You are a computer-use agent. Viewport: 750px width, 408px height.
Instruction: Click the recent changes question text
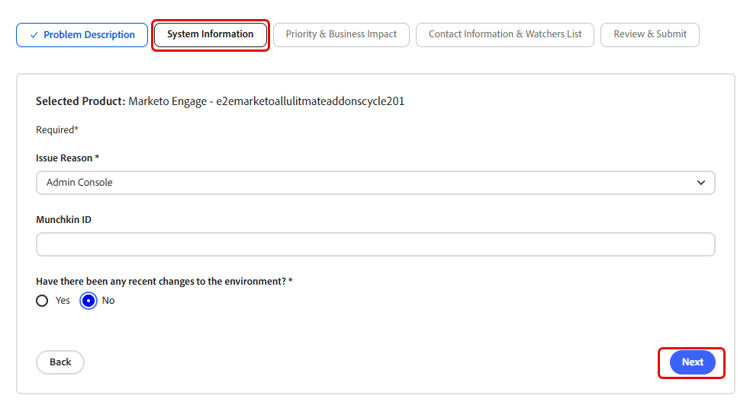point(164,281)
